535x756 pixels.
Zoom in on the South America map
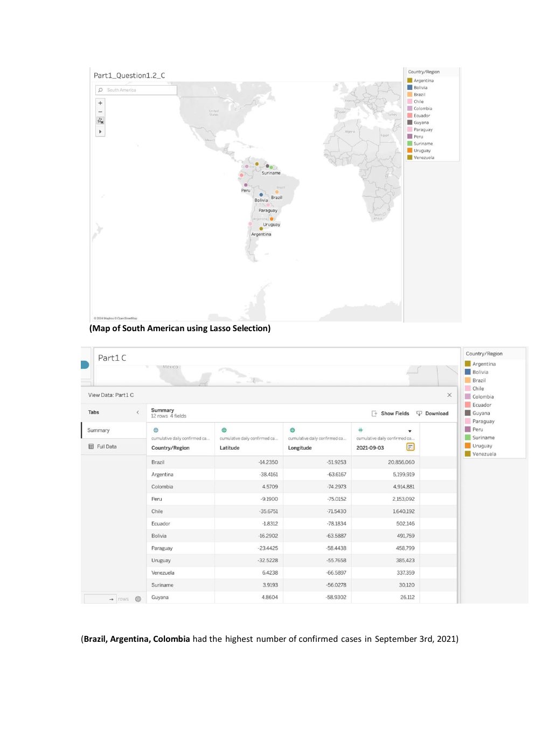click(x=100, y=103)
